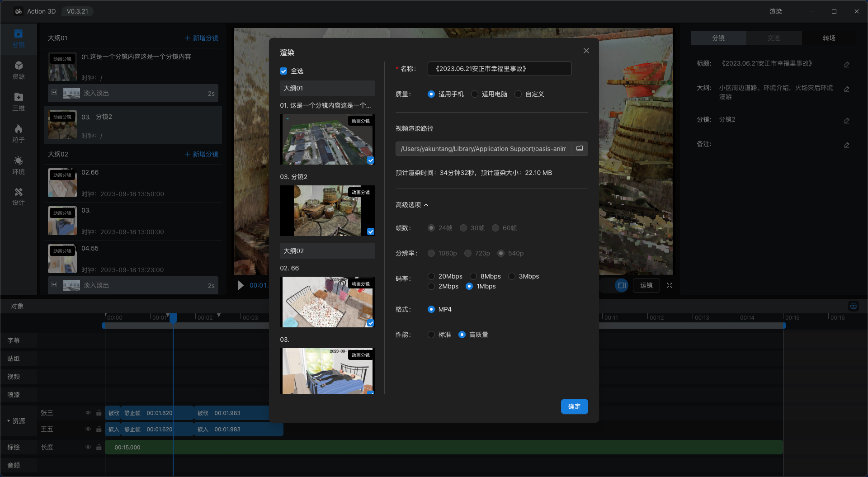The width and height of the screenshot is (868, 477).
Task: Open the 设计 design sidebar panel
Action: point(19,197)
